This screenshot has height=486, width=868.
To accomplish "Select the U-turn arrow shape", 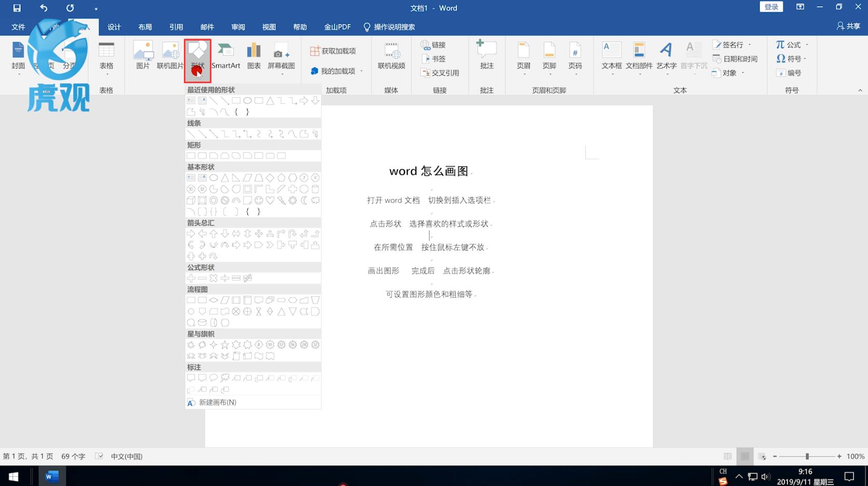I will click(293, 234).
